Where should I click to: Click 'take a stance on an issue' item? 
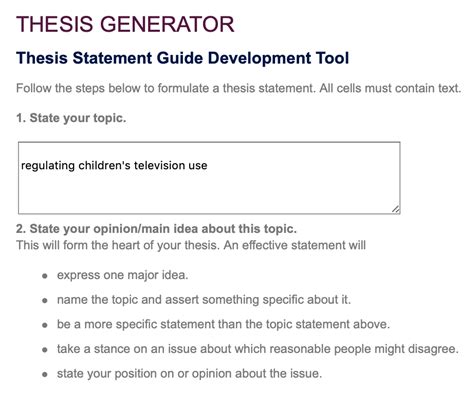[x=258, y=349]
